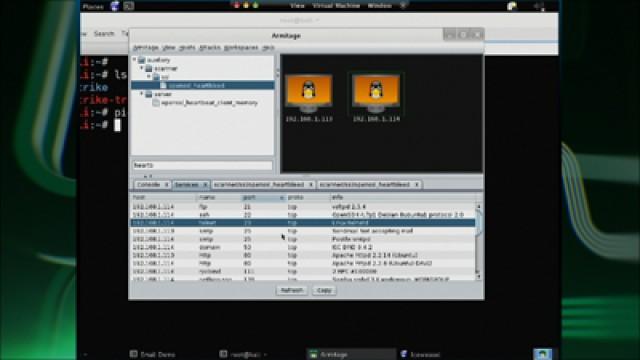This screenshot has height=360, width=640.
Task: Click the scanner folder icon in tree
Action: tap(149, 69)
